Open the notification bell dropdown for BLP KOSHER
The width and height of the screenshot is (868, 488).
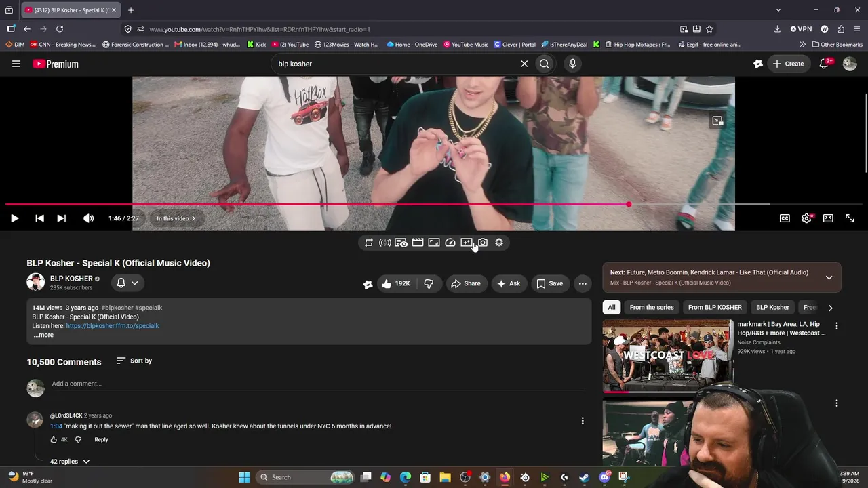point(127,283)
